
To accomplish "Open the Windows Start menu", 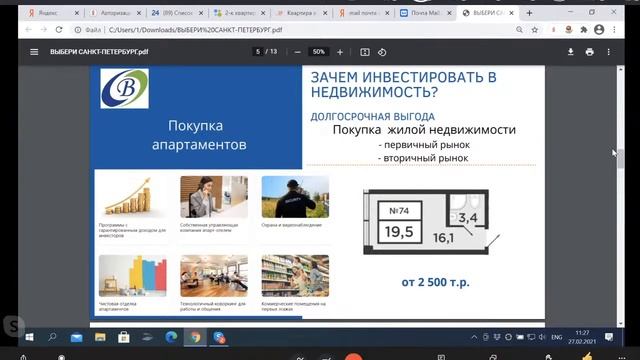I will click(x=29, y=337).
